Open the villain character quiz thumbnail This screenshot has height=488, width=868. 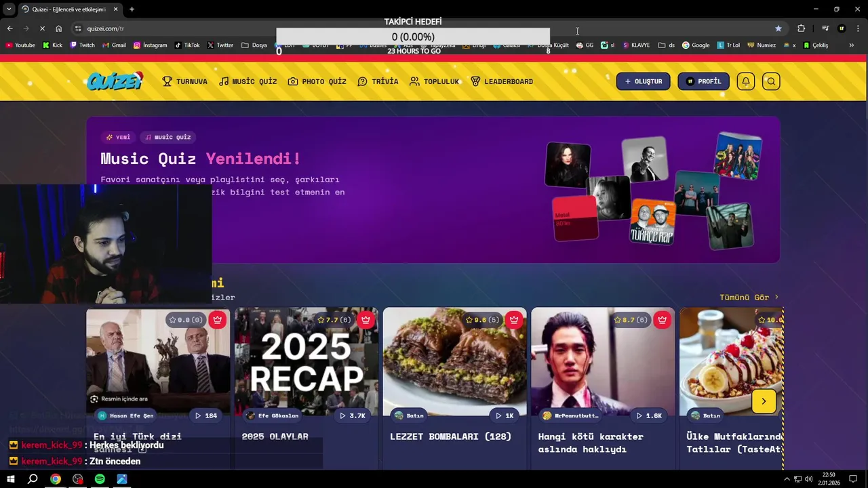pos(603,361)
